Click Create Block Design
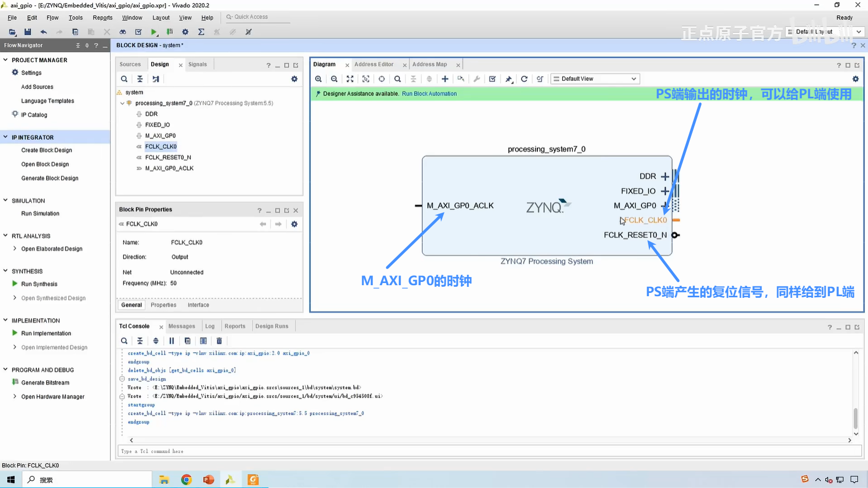This screenshot has height=488, width=868. pos(47,150)
